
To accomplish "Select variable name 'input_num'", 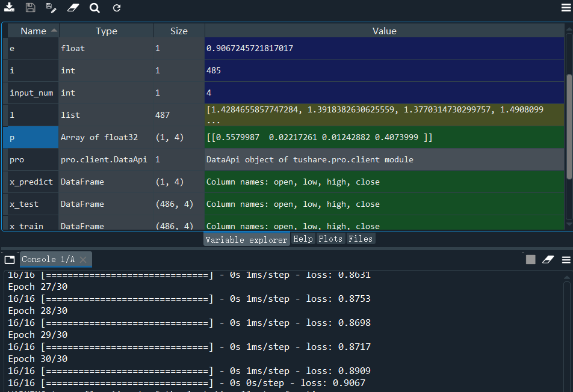I will (x=33, y=93).
